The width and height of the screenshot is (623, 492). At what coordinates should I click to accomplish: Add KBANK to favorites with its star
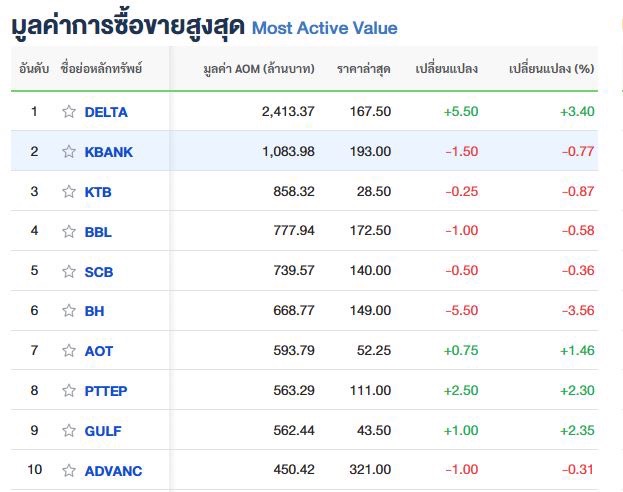click(x=69, y=152)
